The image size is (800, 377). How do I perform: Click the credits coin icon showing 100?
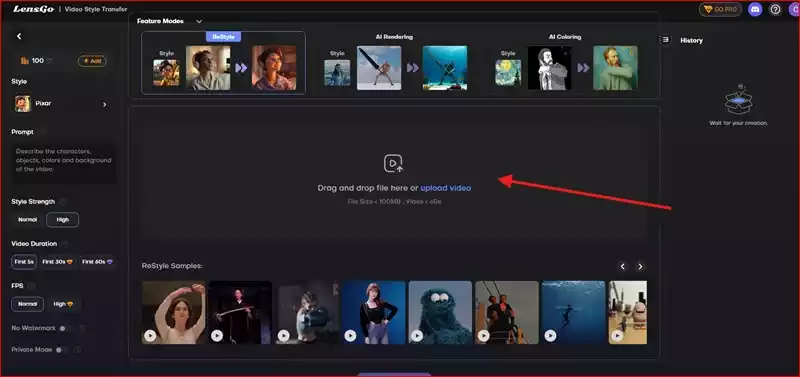coord(24,61)
